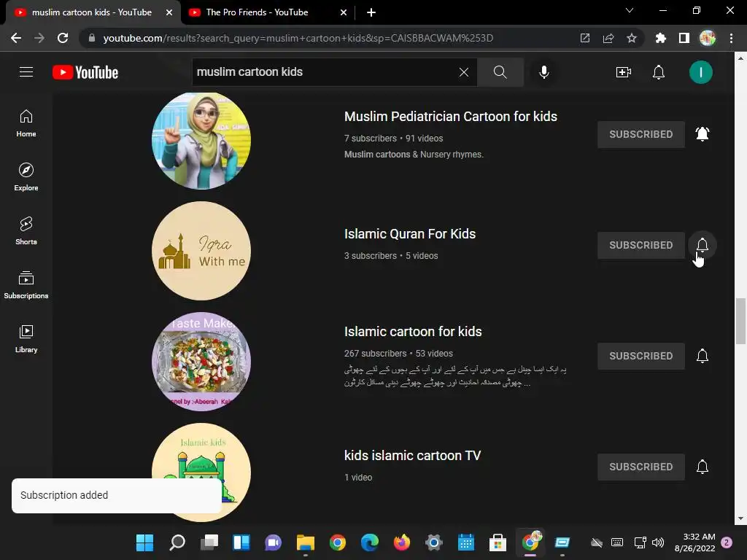Viewport: 747px width, 560px height.
Task: Open the taskbar volume icon
Action: click(x=658, y=542)
